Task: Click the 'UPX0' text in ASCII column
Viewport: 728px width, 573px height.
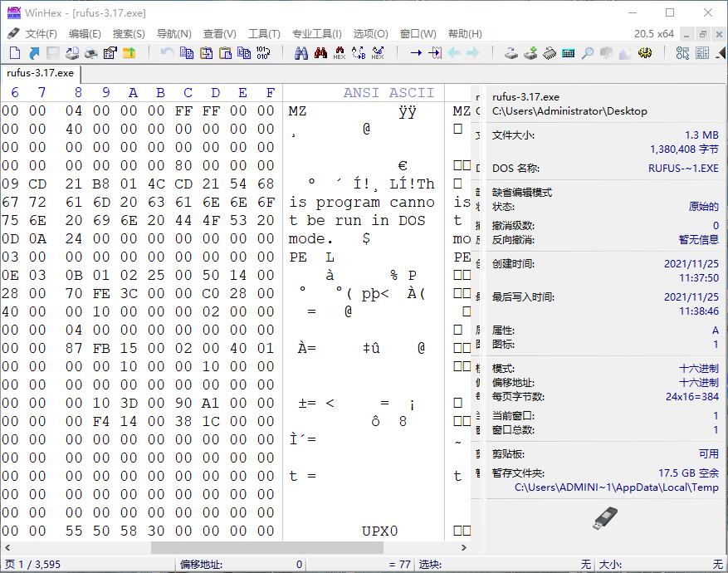Action: click(380, 531)
